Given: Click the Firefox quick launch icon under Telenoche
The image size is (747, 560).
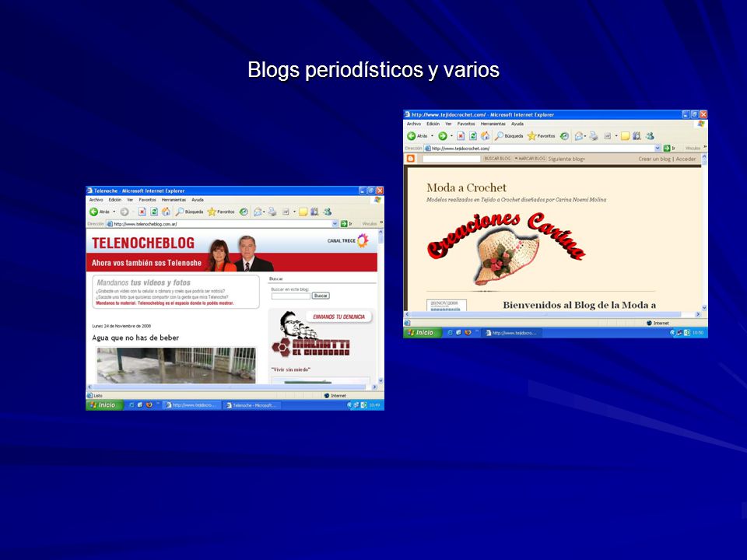Looking at the screenshot, I should (x=149, y=405).
